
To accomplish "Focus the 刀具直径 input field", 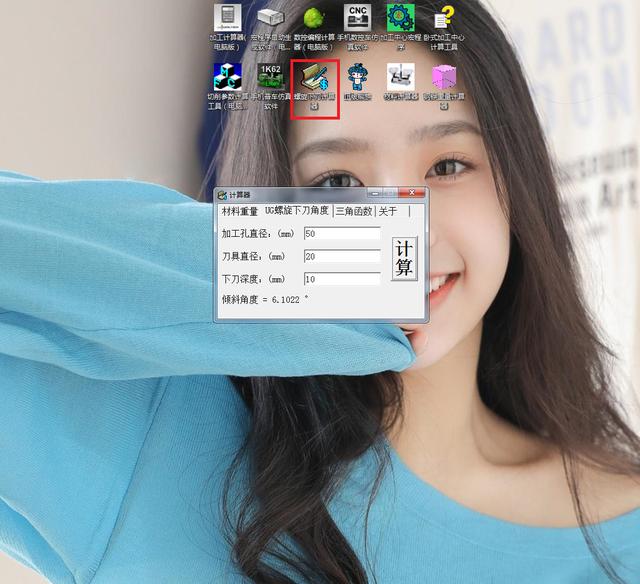I will [x=341, y=257].
